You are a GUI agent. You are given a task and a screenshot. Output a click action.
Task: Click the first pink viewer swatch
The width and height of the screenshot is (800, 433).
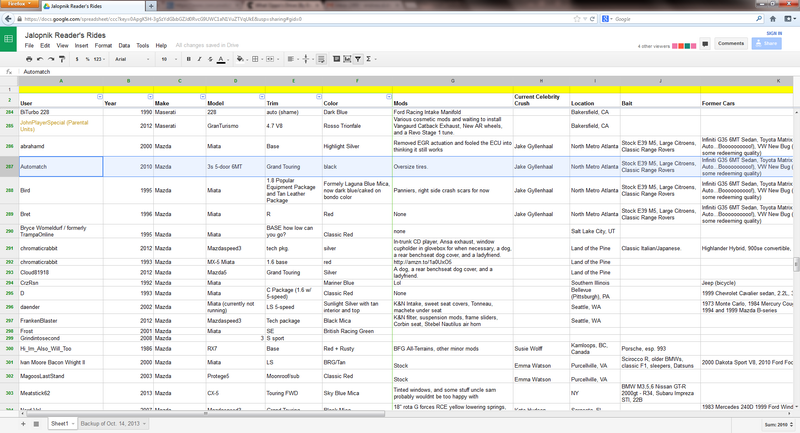point(674,46)
